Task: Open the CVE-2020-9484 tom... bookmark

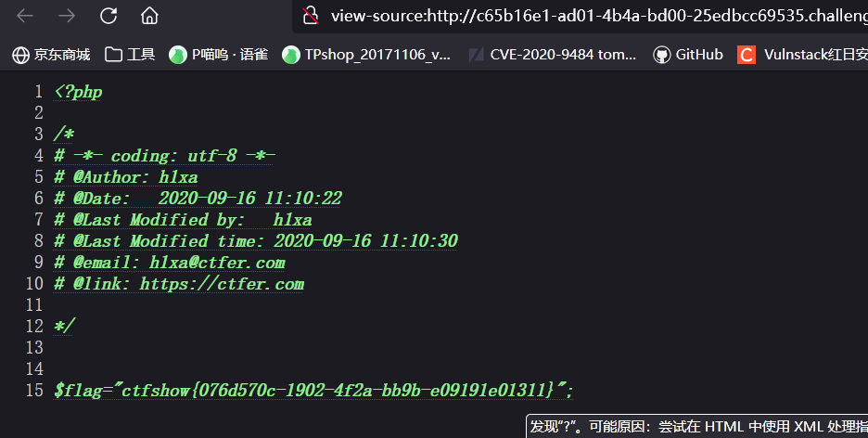Action: coord(553,54)
